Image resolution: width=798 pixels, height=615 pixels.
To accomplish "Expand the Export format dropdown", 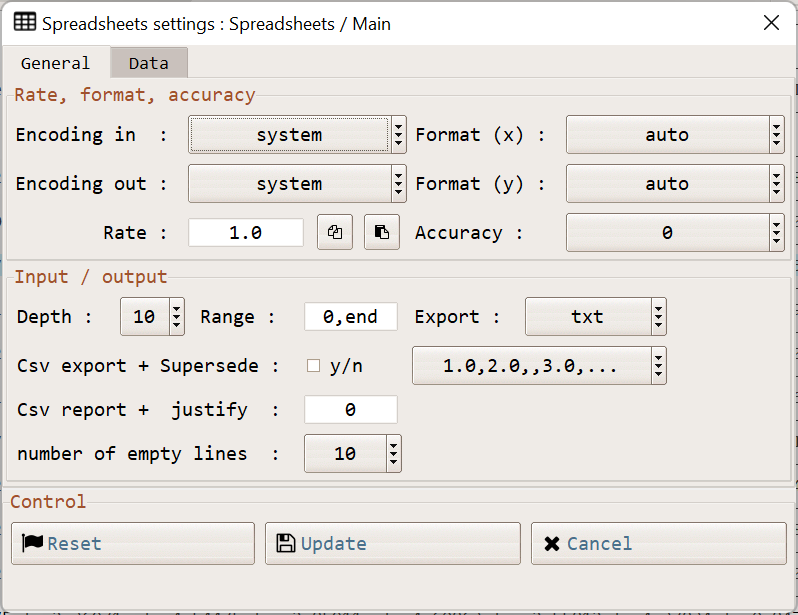I will click(595, 317).
